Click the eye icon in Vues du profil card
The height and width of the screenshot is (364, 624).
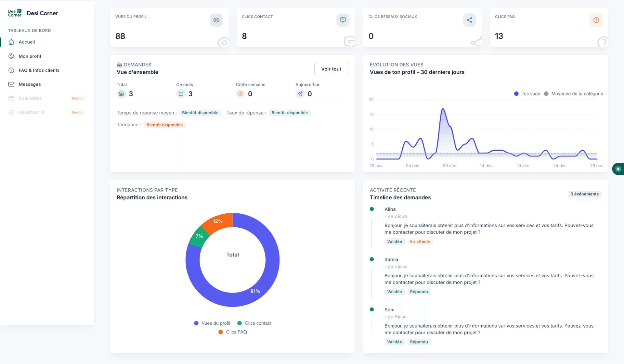[216, 20]
